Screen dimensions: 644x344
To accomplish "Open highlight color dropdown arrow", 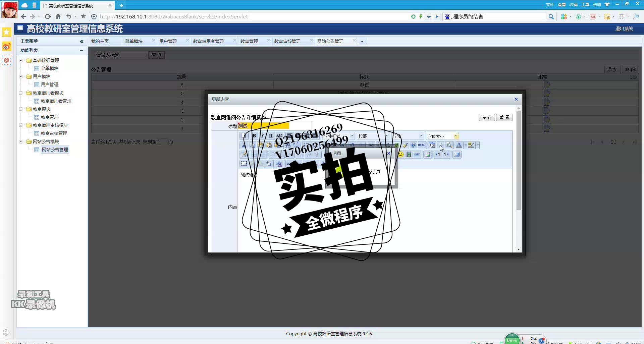I will pyautogui.click(x=477, y=145).
